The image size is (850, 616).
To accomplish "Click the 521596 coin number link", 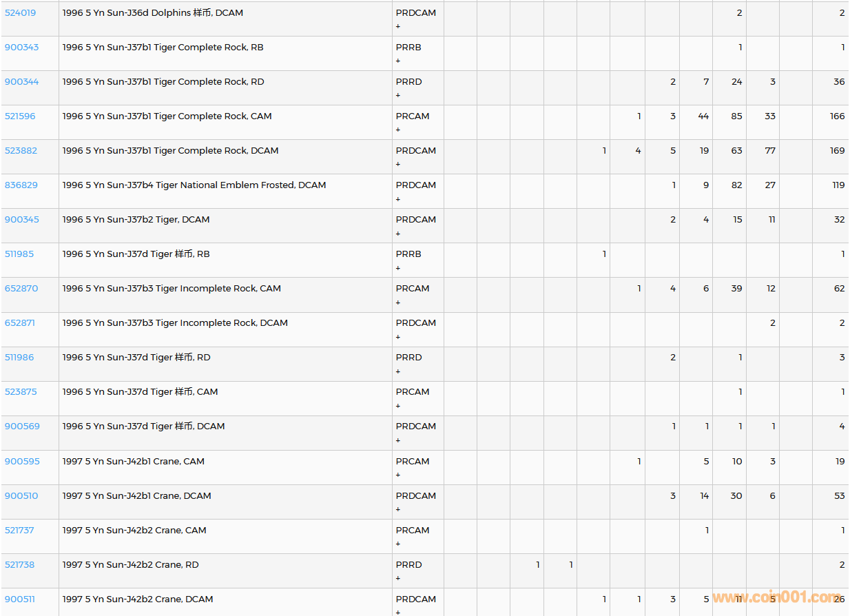I will (x=21, y=116).
